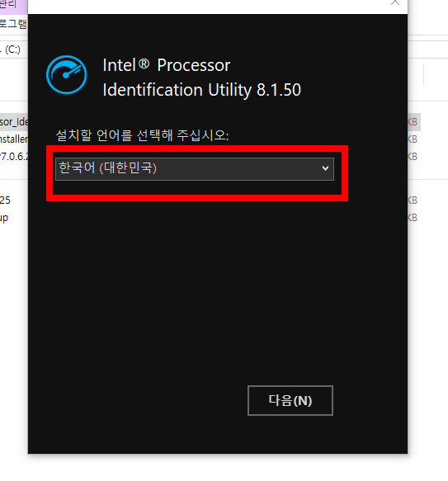Click the 설치할 언어를 선택해 주십시오 label

(143, 135)
